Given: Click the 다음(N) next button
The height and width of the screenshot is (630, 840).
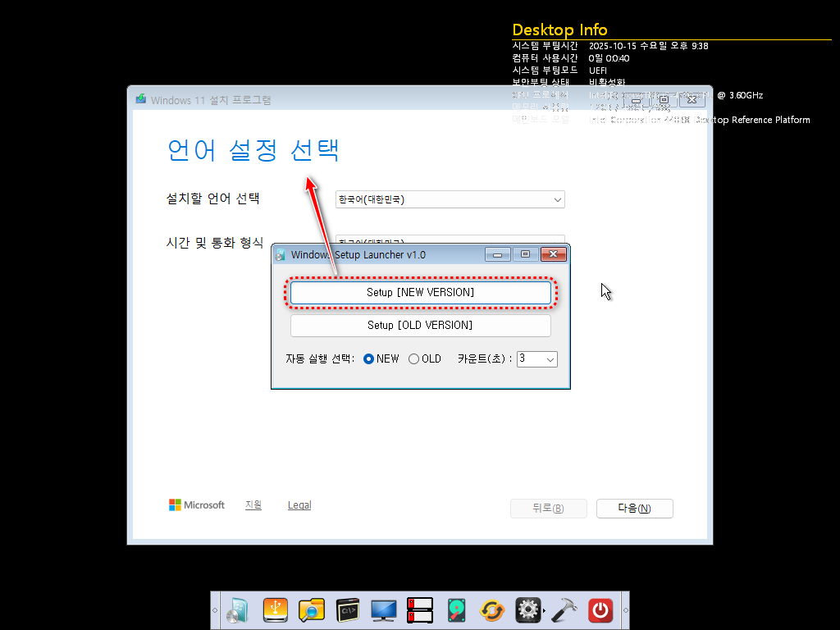Looking at the screenshot, I should (x=634, y=509).
